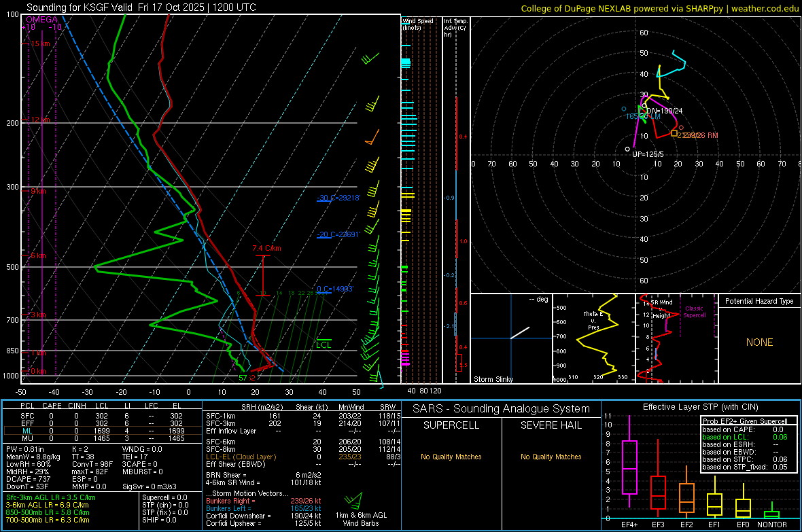Click the '12 km' height marker
802x532 pixels.
(x=40, y=120)
